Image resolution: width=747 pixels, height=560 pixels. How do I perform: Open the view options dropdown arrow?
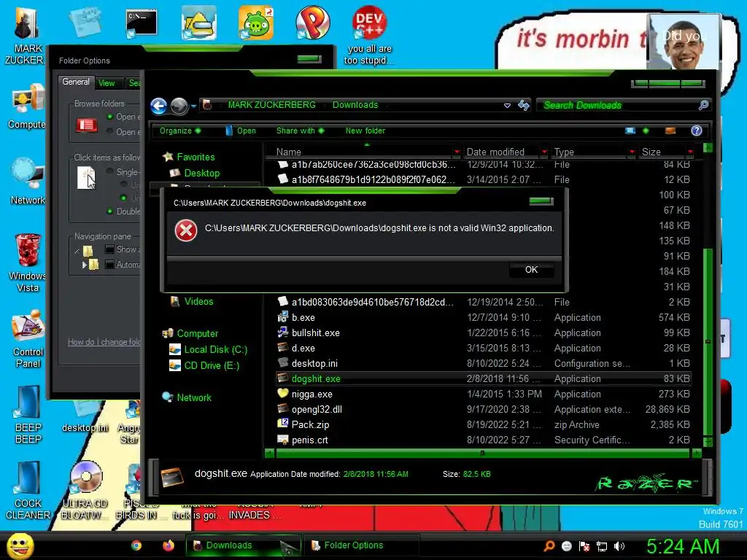(x=646, y=131)
